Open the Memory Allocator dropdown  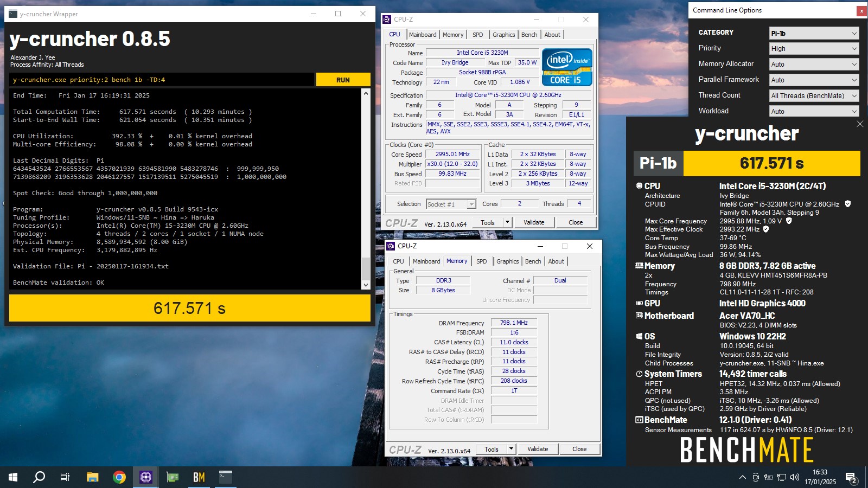[814, 64]
